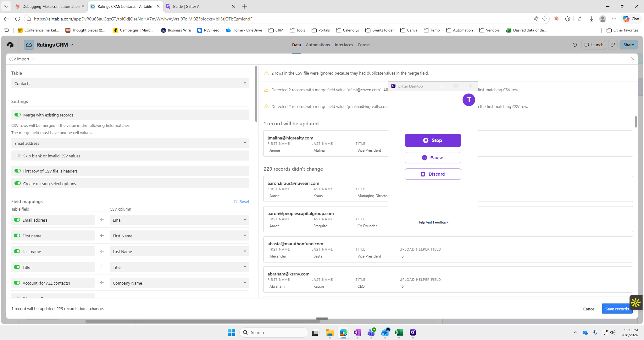The width and height of the screenshot is (644, 340).
Task: Click the Read aloud icon in address bar
Action: click(x=536, y=19)
